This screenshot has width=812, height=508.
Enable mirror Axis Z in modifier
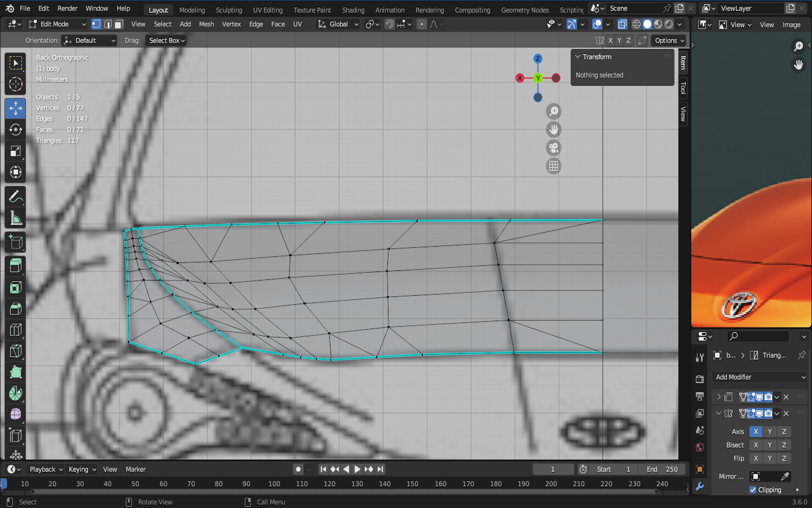coord(784,431)
